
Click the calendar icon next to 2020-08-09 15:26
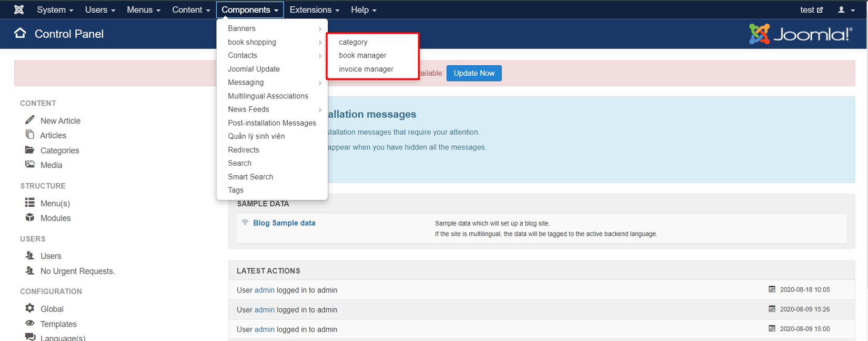(772, 309)
